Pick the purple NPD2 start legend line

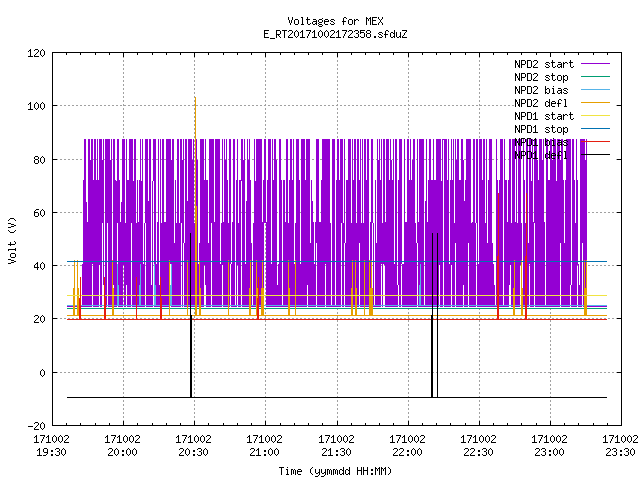point(596,64)
